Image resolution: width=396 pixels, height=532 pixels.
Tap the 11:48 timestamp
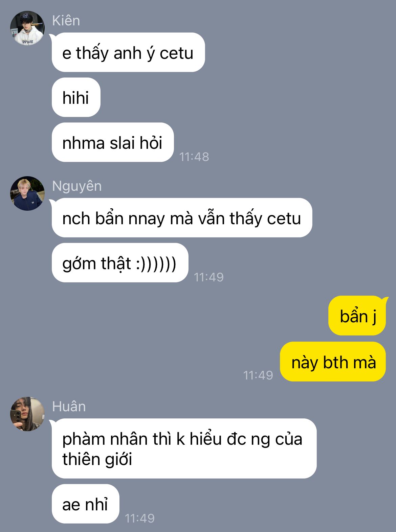click(194, 157)
